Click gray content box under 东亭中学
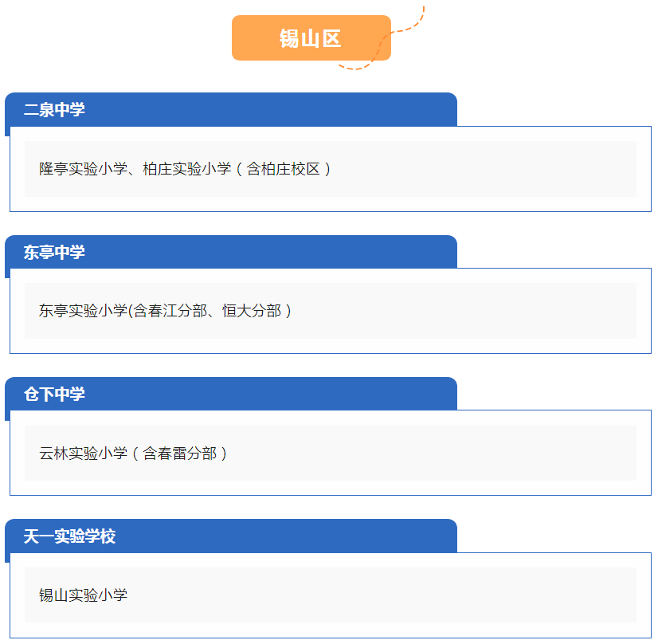Screen dimensions: 658x644 (331, 311)
